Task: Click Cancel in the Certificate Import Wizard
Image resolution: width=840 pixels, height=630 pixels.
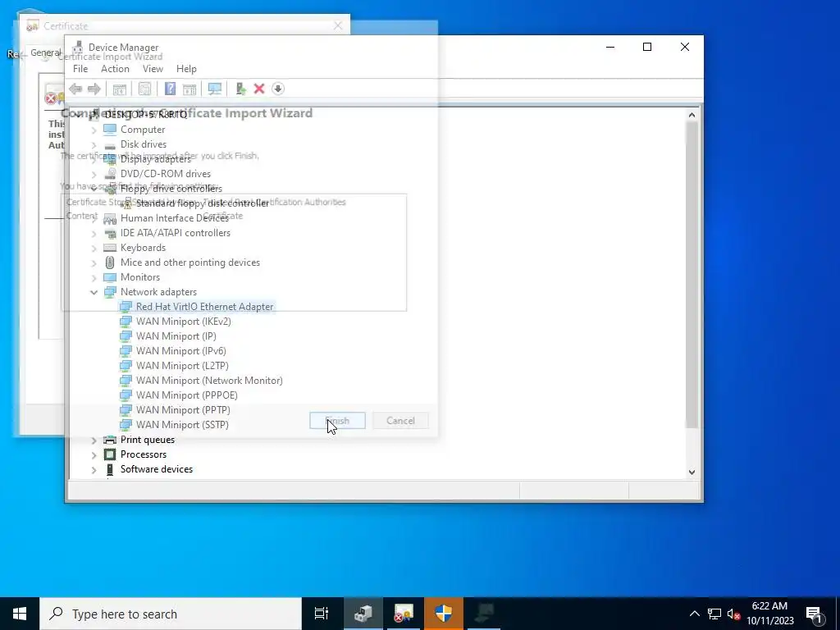Action: (400, 421)
